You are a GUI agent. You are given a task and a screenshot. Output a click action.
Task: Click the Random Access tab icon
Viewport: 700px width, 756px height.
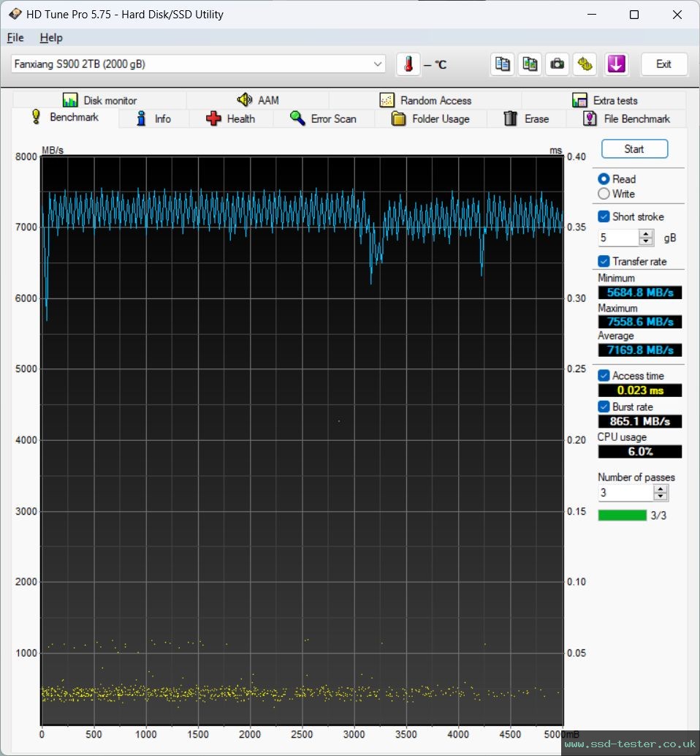[x=387, y=100]
